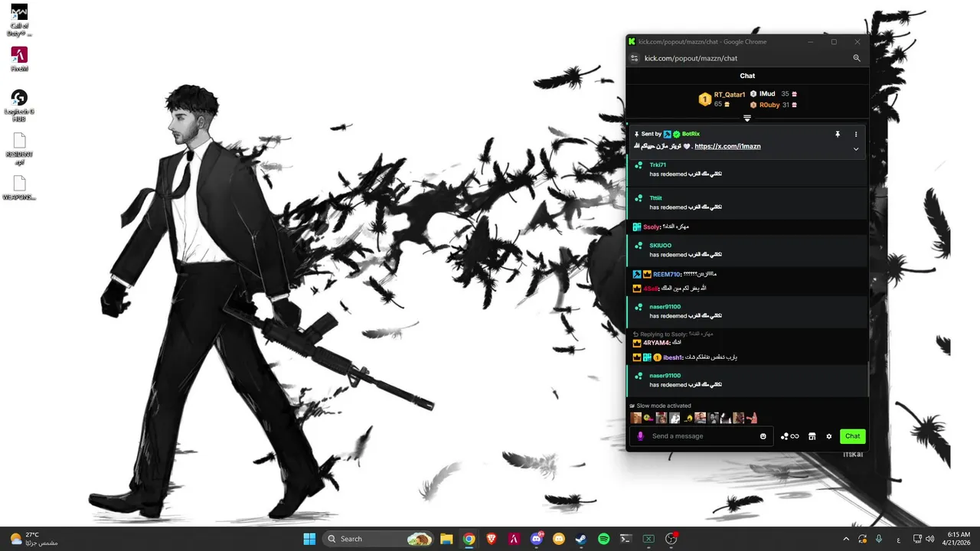Screen dimensions: 980x551
Task: Open Chrome site information icon in address bar
Action: tap(634, 58)
